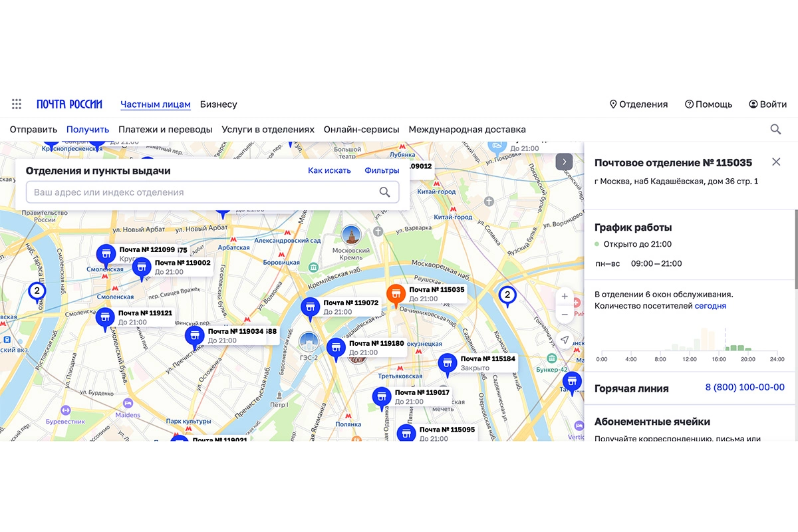Image resolution: width=798 pixels, height=532 pixels.
Task: Open the site search magnifier icon
Action: click(775, 130)
